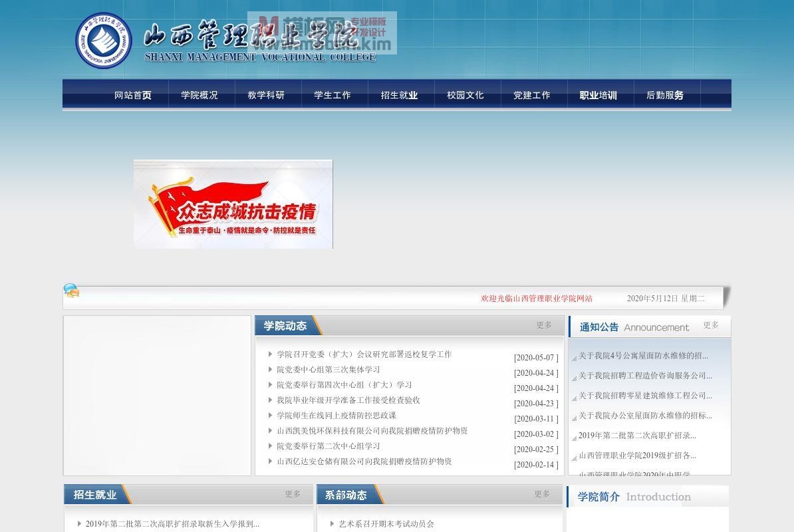
Task: Click the 学院动态 section title tab
Action: [285, 326]
